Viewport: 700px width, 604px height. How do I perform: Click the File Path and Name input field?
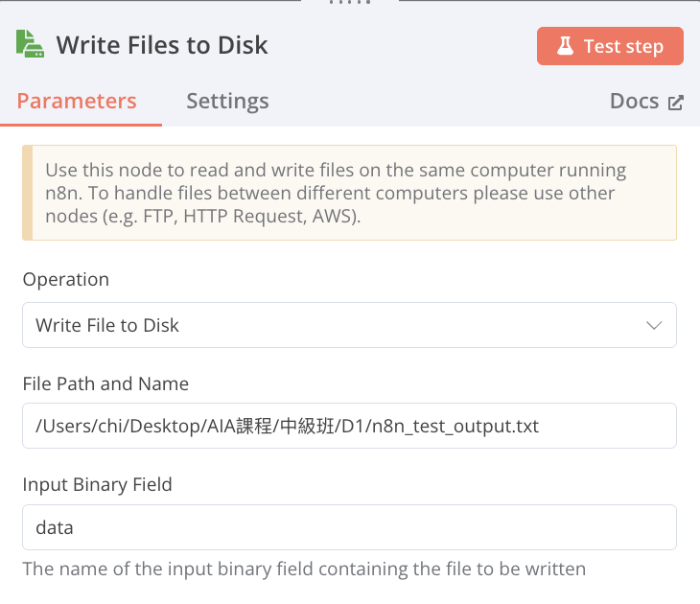click(349, 426)
